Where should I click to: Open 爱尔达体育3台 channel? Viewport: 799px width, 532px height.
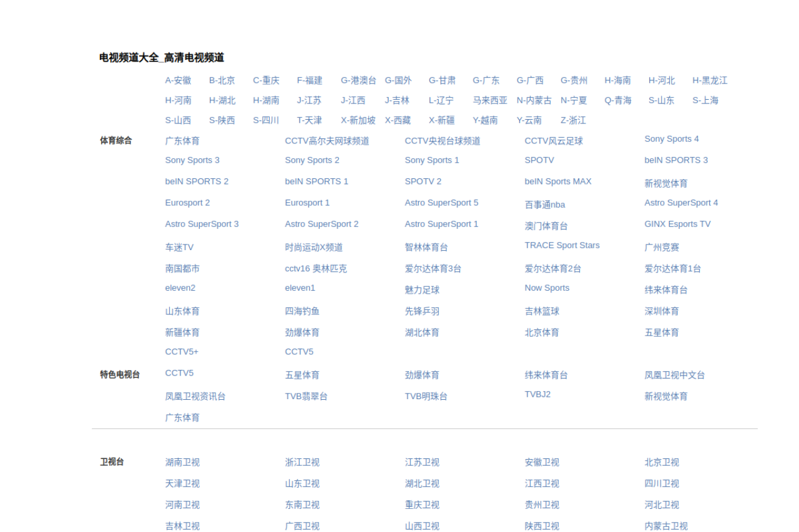click(x=433, y=269)
